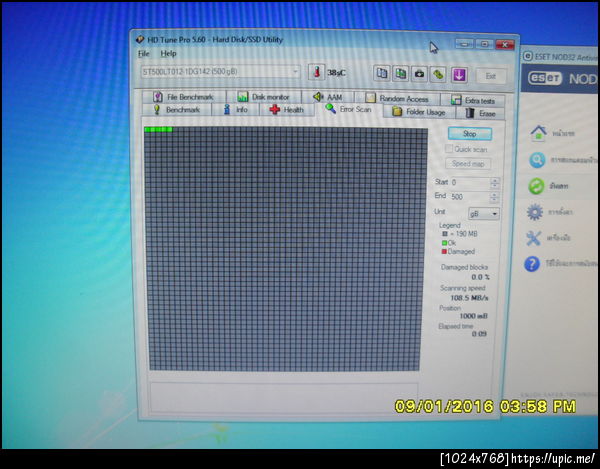The width and height of the screenshot is (600, 469).
Task: Click ESET green update arrows icon
Action: 536,186
